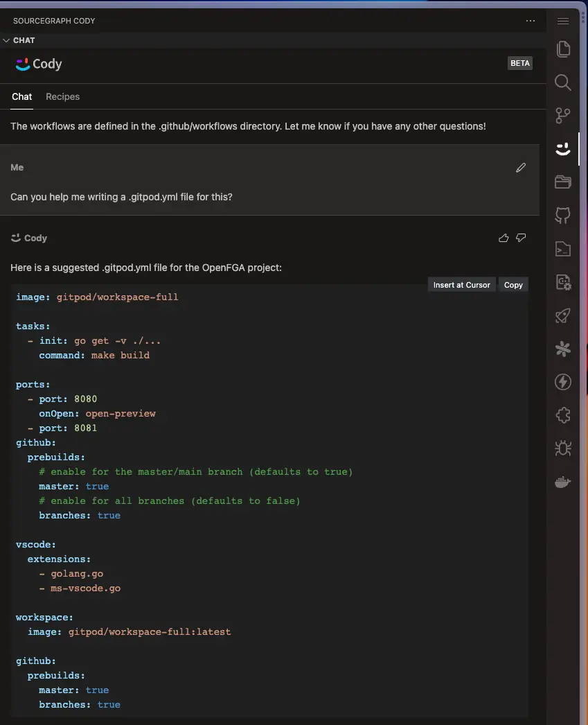This screenshot has width=588, height=725.
Task: Click the SOURCEGRAPH CODY panel title
Action: point(54,21)
